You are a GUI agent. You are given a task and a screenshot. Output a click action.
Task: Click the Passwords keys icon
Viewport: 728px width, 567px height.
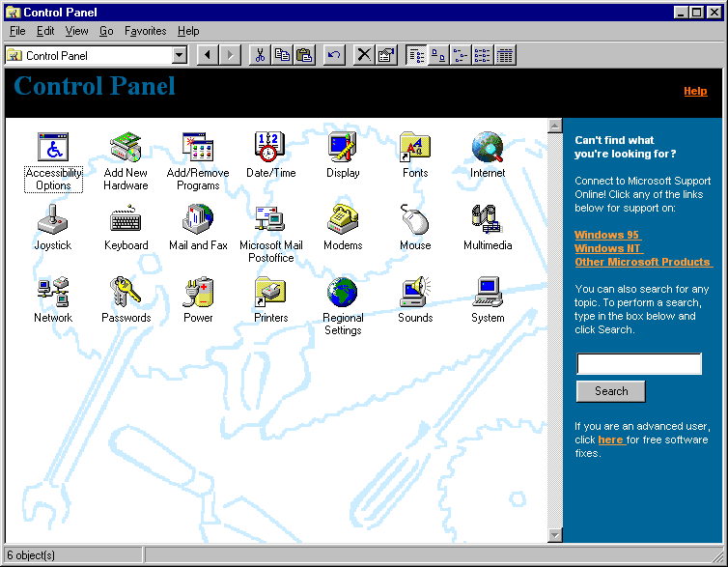pyautogui.click(x=126, y=292)
